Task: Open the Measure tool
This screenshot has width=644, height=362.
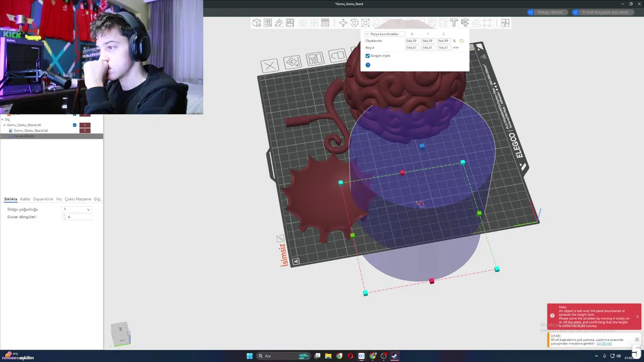Action: pos(465,23)
